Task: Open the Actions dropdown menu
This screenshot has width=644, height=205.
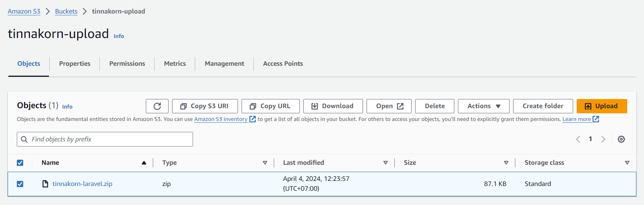Action: (x=484, y=106)
